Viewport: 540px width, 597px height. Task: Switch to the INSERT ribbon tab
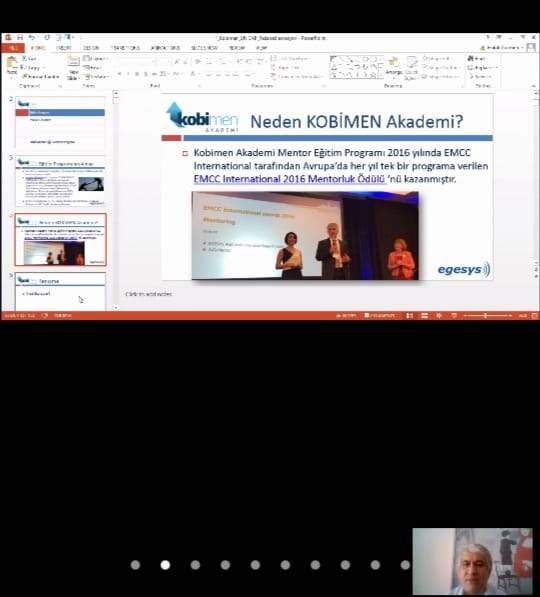pos(64,48)
